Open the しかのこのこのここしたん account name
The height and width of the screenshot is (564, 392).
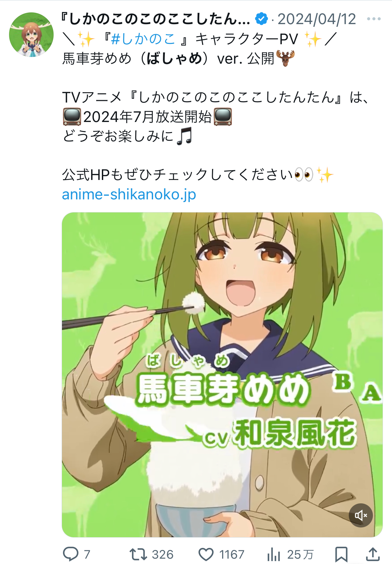pyautogui.click(x=156, y=19)
